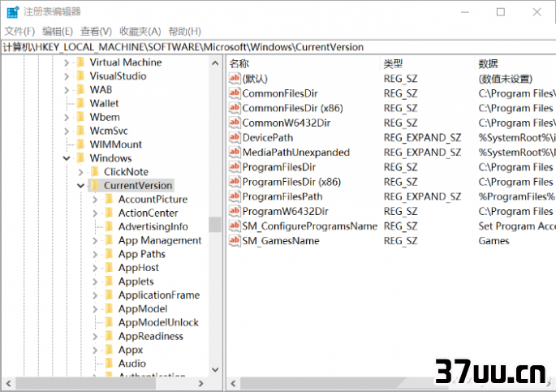Click the string icon beside ProgramFilesPath

click(x=235, y=196)
